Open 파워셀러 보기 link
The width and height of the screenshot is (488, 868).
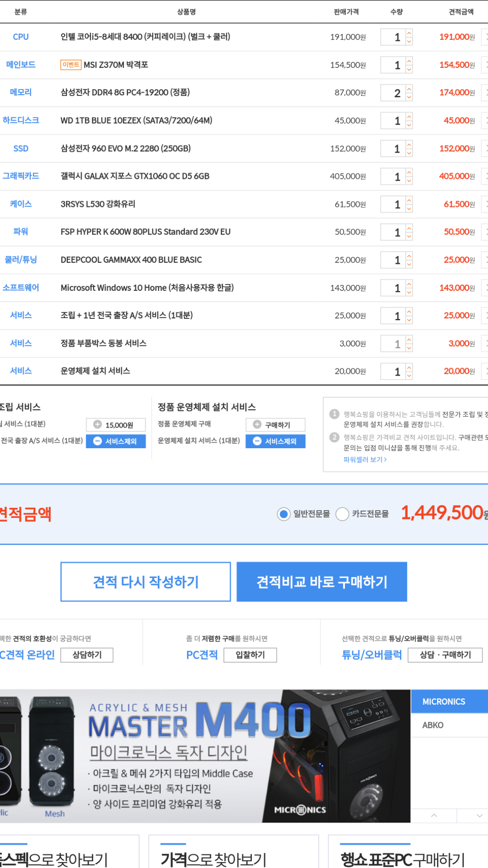click(x=365, y=459)
